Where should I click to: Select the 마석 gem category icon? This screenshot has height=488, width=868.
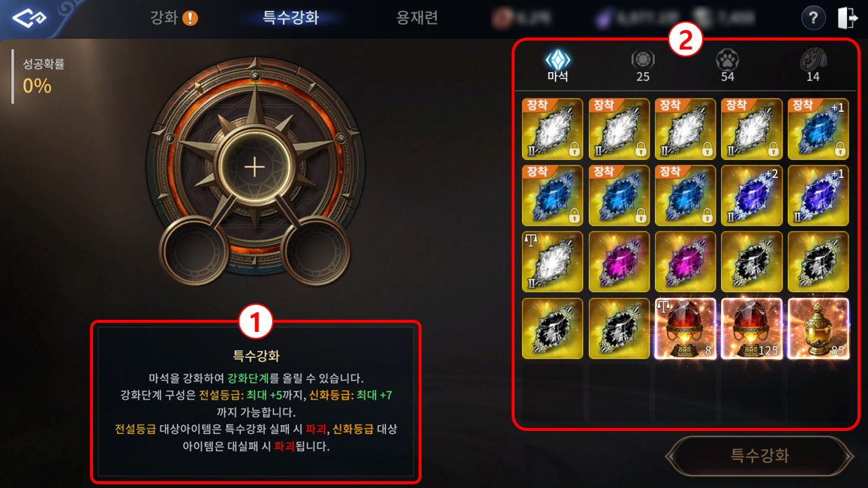557,65
